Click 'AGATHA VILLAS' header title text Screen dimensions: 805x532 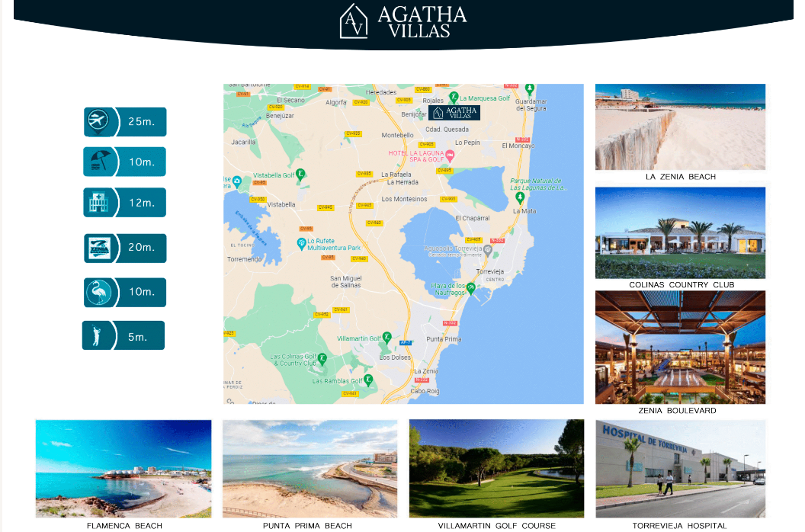[x=422, y=22]
